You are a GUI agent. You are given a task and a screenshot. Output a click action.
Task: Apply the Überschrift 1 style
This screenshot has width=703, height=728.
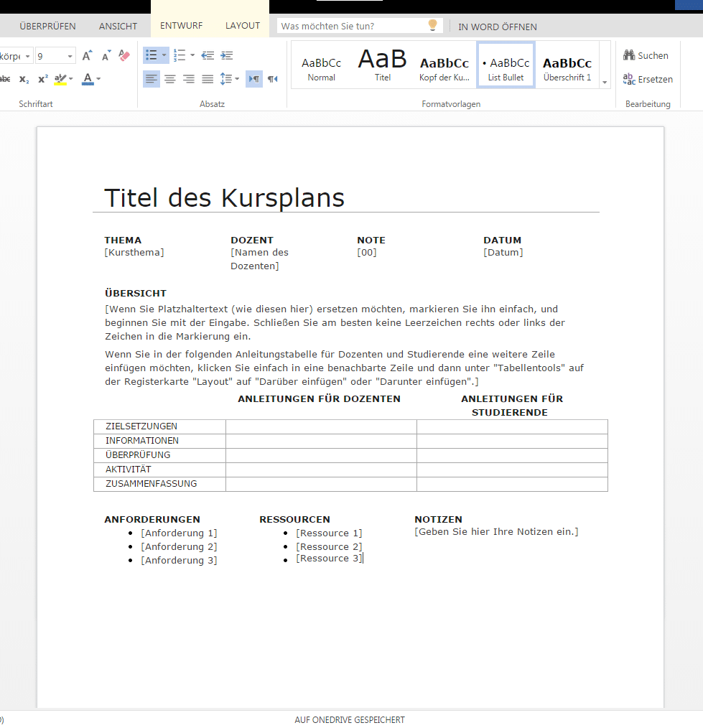point(567,65)
